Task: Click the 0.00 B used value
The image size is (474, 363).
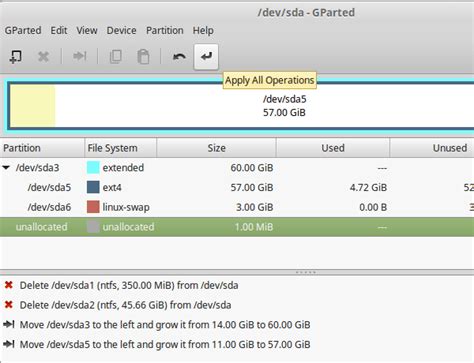Action: [373, 207]
